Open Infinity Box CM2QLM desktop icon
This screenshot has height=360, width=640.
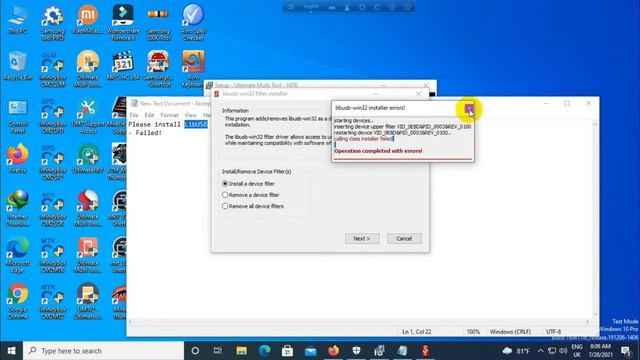(53, 69)
